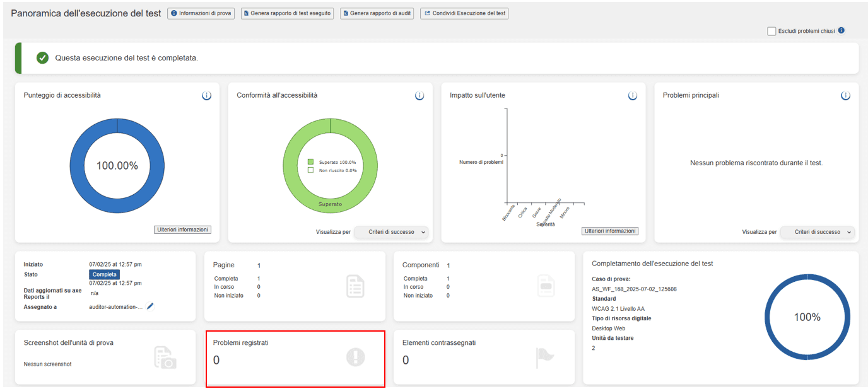Expand Visualizza per dropdown under Conformità chart
Screen dimensions: 868x389
point(391,232)
